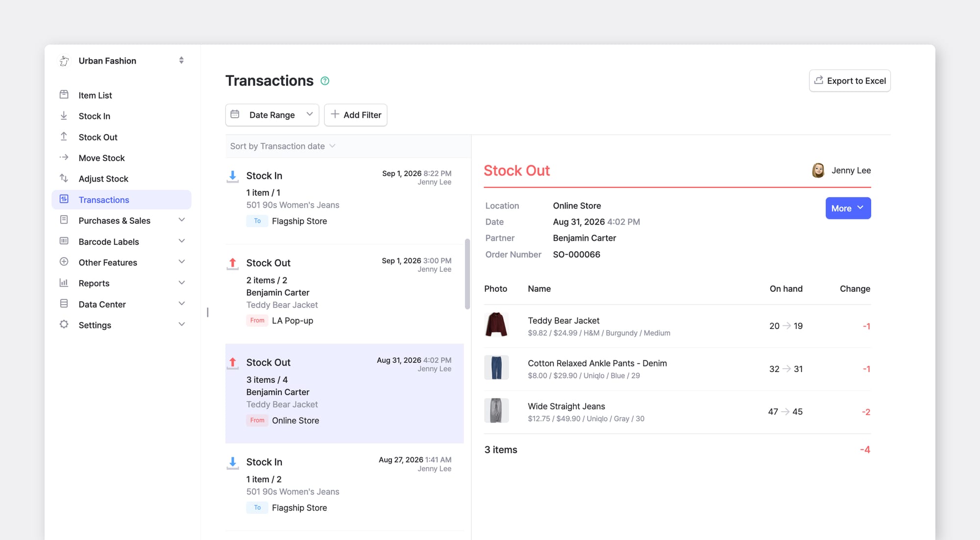Select Stock In transaction Sep 1 8:22 PM

[344, 200]
